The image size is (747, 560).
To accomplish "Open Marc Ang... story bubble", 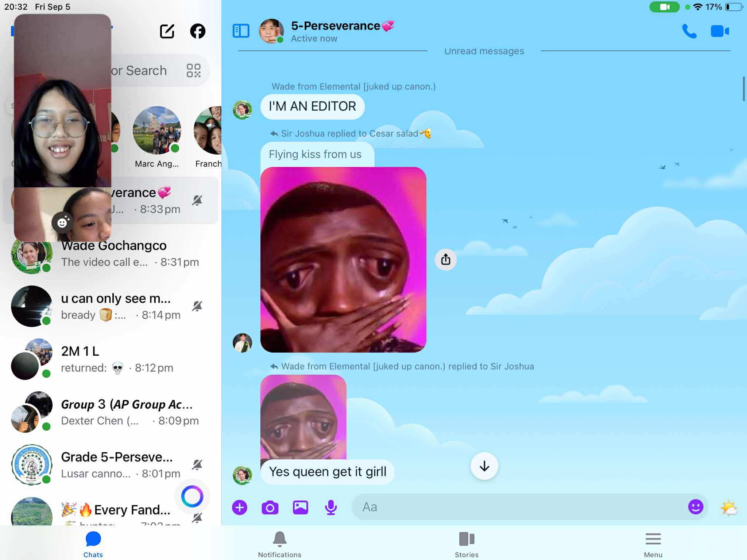I will point(157,137).
